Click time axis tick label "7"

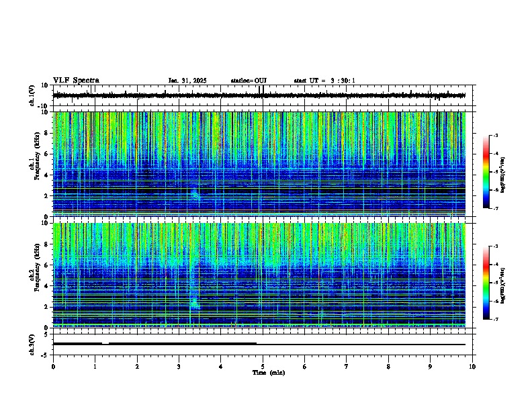(347, 367)
